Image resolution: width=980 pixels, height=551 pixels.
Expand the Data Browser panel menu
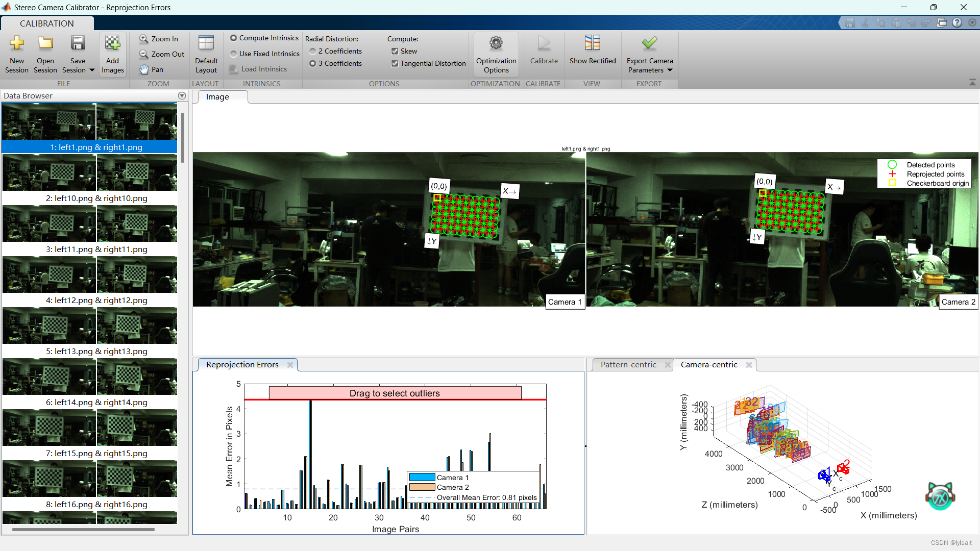pyautogui.click(x=182, y=96)
